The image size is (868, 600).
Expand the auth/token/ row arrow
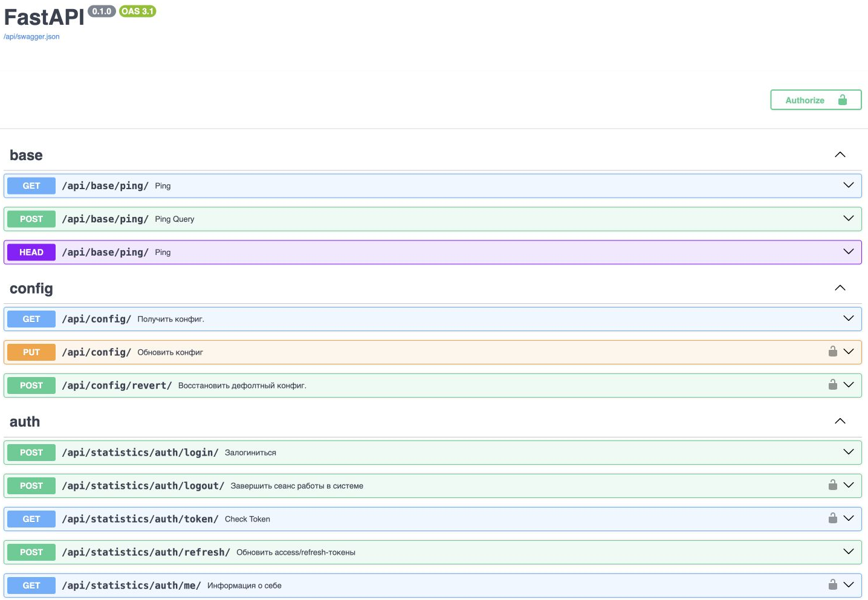(849, 518)
